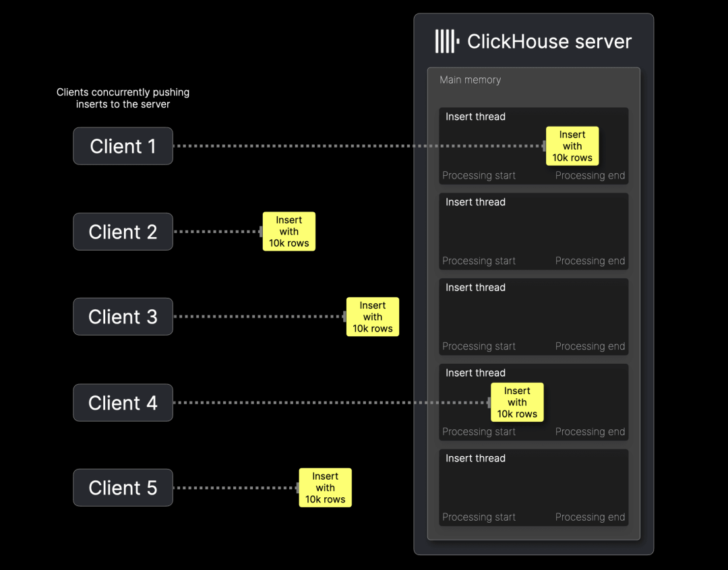Screen dimensions: 728x570
Task: Select the Client 1 box
Action: point(123,146)
